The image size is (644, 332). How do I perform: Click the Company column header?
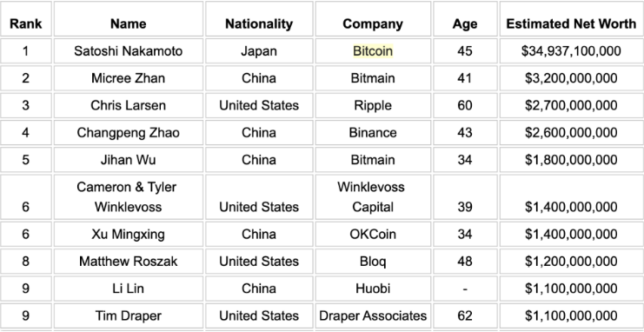373,23
